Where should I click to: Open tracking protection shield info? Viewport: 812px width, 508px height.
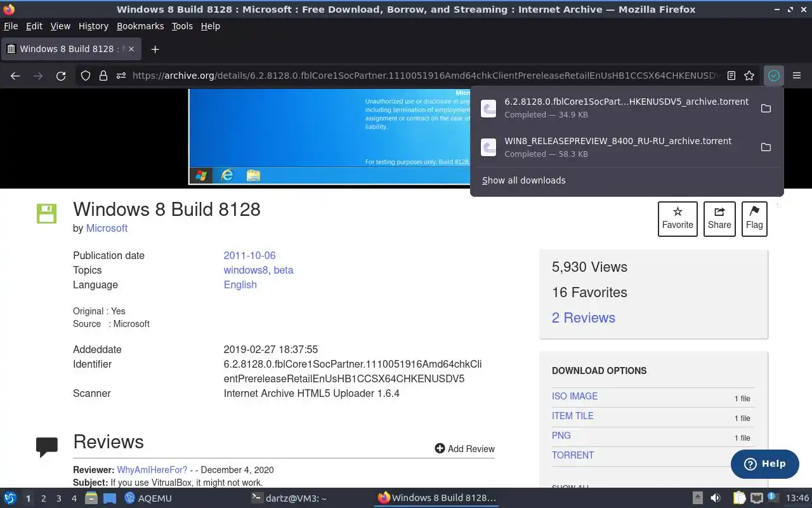(x=86, y=76)
